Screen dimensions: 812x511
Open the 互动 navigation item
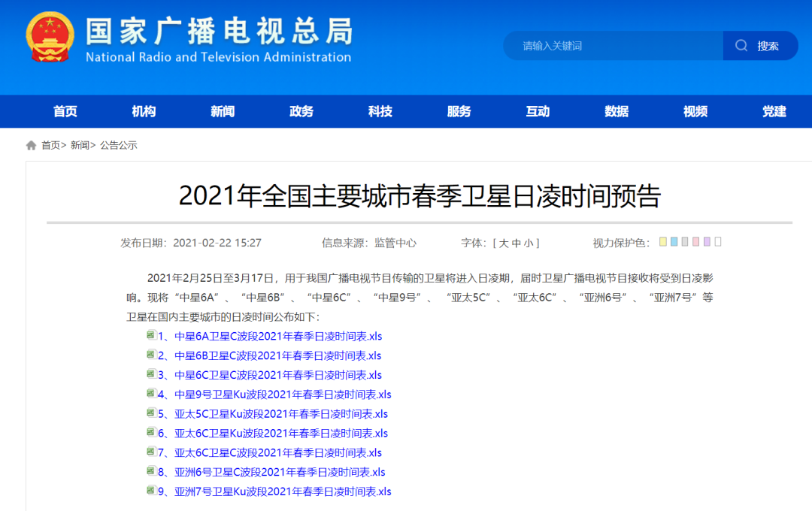pos(538,111)
